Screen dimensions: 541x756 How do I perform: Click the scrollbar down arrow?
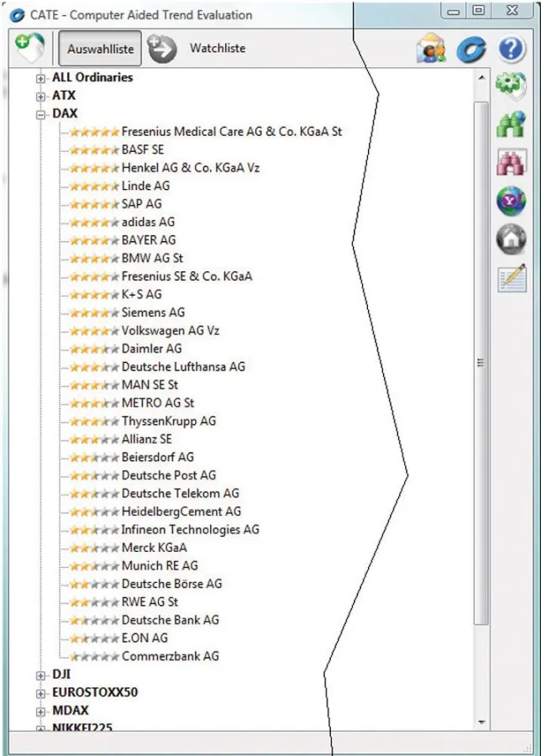[481, 722]
